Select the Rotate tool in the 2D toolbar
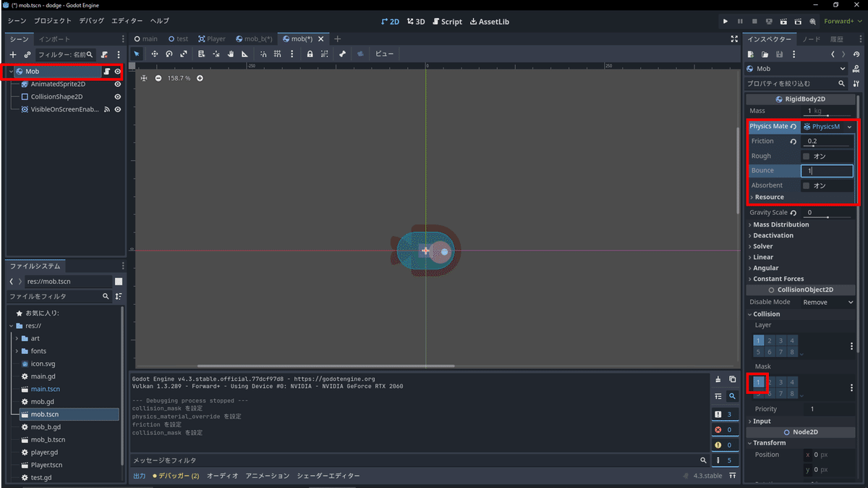The height and width of the screenshot is (488, 868). pos(169,54)
